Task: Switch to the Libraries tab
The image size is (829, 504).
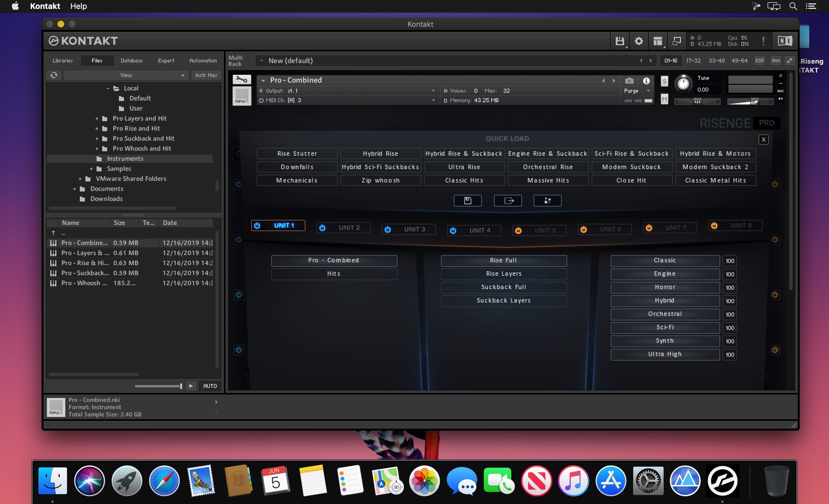Action: pyautogui.click(x=63, y=61)
